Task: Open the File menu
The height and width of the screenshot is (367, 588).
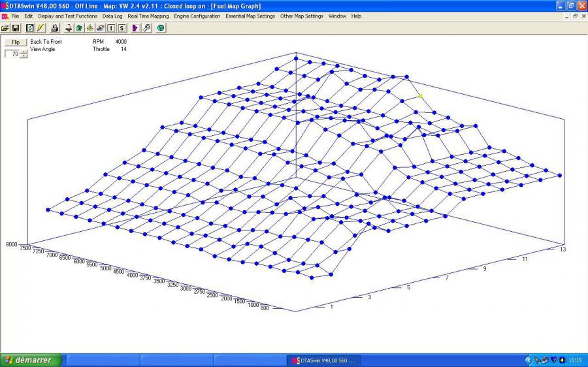Action: [15, 16]
